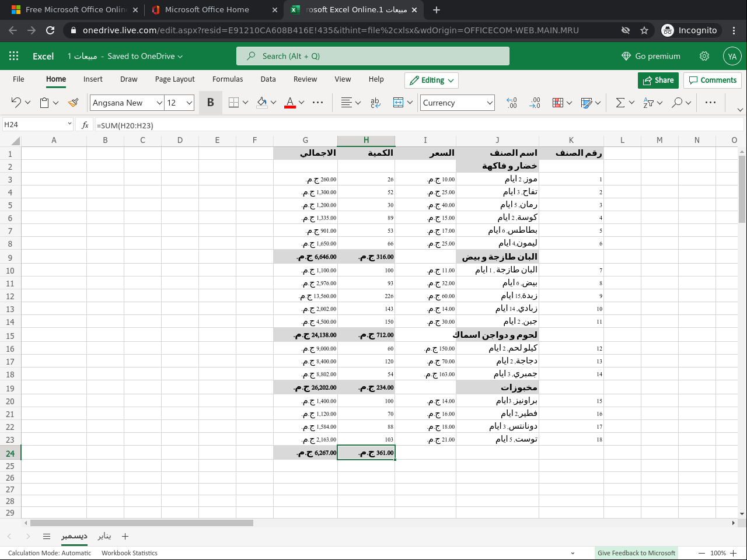The width and height of the screenshot is (747, 560).
Task: Apply fill color to cell
Action: pos(262,103)
